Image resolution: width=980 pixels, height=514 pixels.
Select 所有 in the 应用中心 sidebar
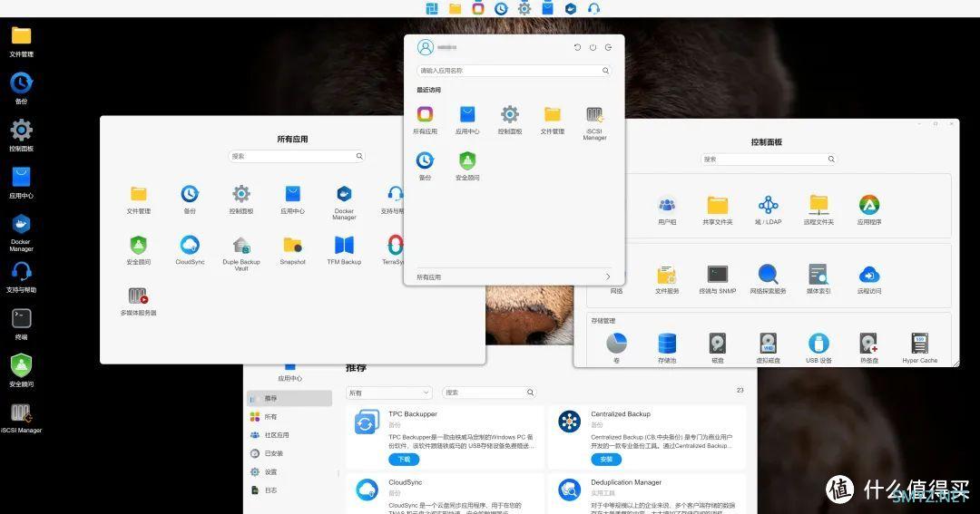tap(289, 417)
